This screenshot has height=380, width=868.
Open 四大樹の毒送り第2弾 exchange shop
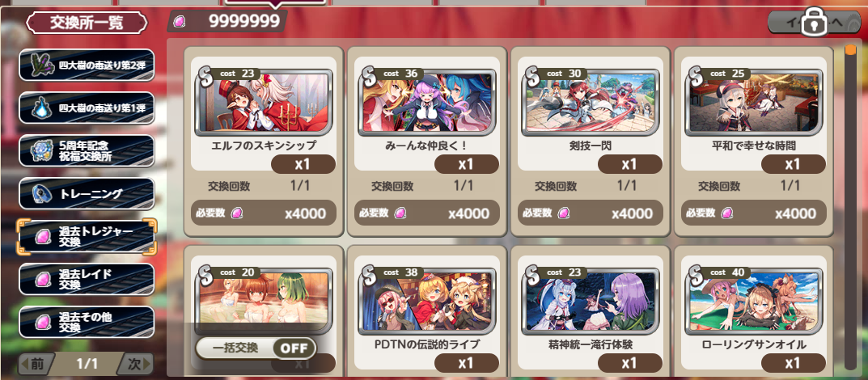click(87, 65)
